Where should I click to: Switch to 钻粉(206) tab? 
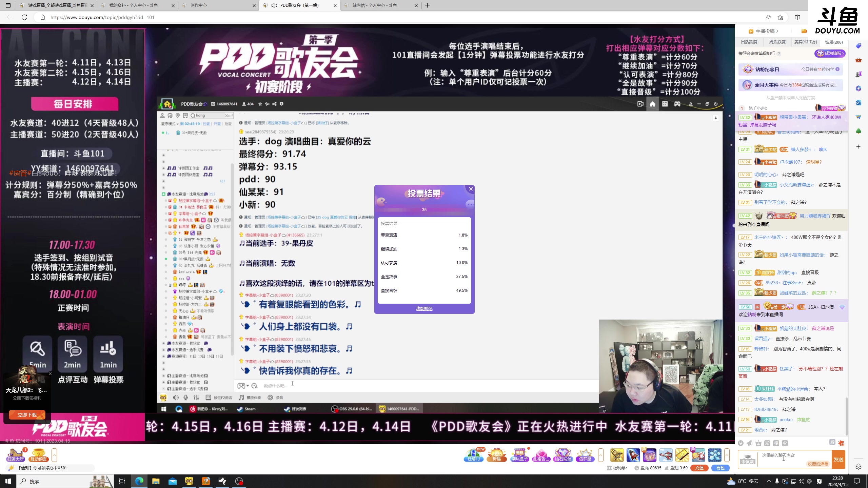coord(834,42)
